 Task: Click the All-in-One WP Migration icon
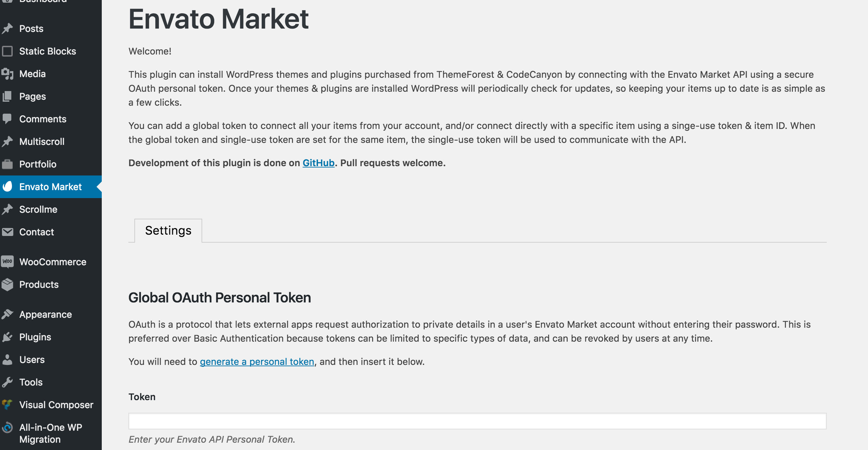click(7, 427)
